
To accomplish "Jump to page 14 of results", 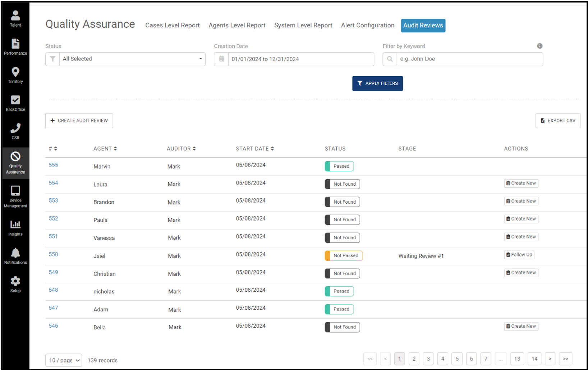I will pyautogui.click(x=535, y=359).
